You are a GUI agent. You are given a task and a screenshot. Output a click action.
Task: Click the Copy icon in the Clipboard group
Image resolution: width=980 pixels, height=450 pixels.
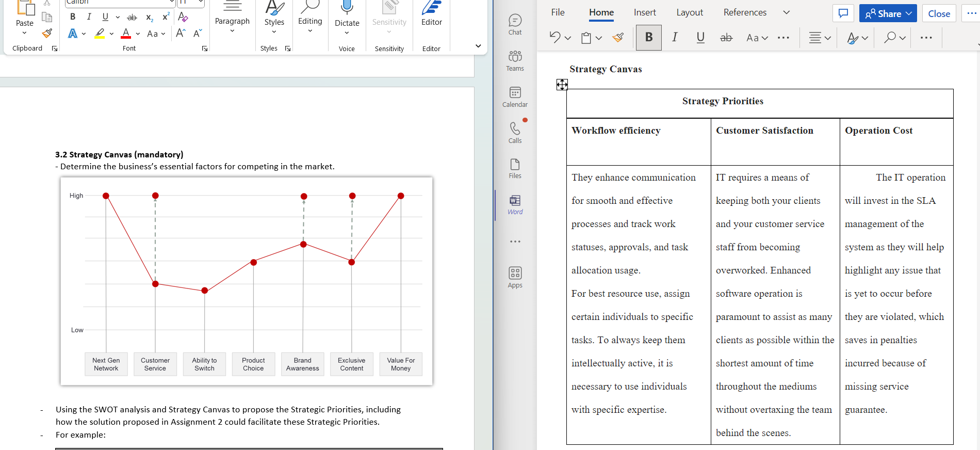pos(47,17)
